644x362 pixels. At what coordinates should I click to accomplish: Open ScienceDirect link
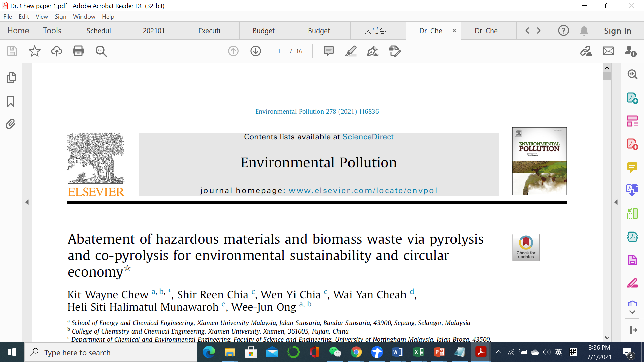368,137
